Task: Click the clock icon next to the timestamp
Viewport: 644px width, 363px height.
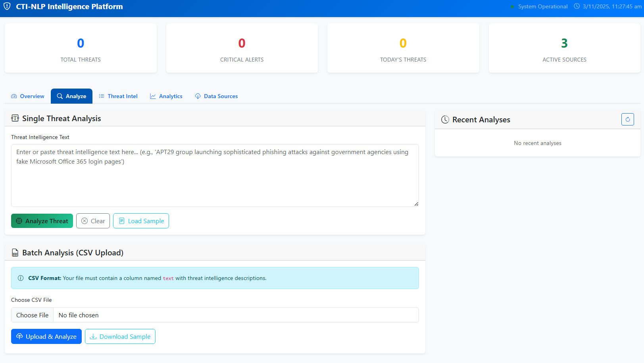Action: coord(577,6)
